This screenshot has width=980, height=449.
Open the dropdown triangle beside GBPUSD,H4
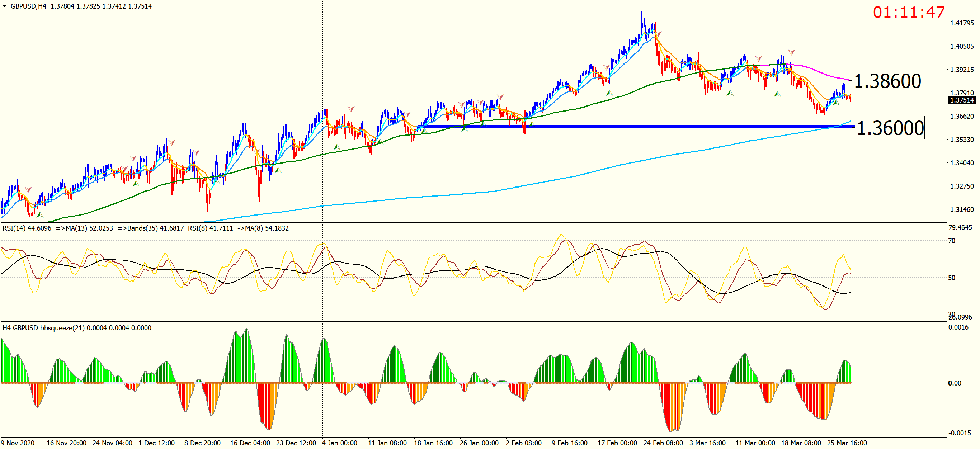[5, 6]
